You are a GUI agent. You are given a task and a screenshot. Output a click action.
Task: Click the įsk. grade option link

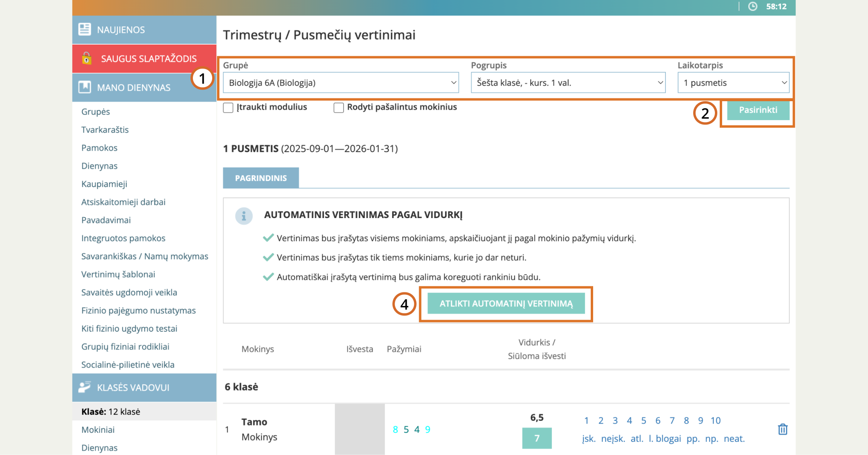(x=589, y=439)
